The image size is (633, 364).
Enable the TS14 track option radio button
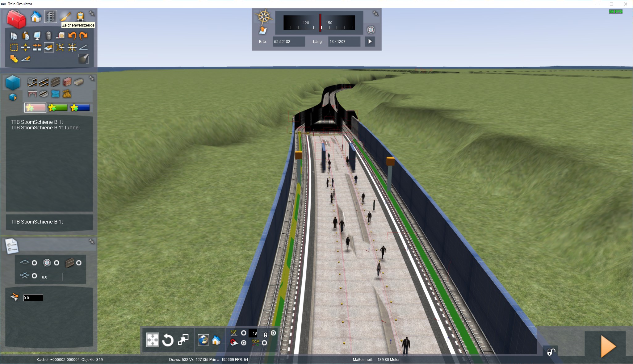click(264, 343)
